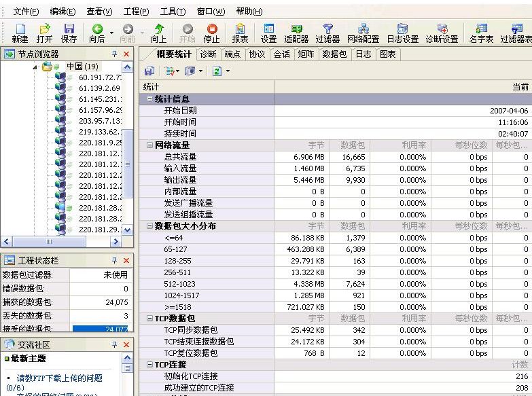Open 诊断设置 (Diagnosis settings) icon
This screenshot has height=396, width=532.
pos(442,33)
